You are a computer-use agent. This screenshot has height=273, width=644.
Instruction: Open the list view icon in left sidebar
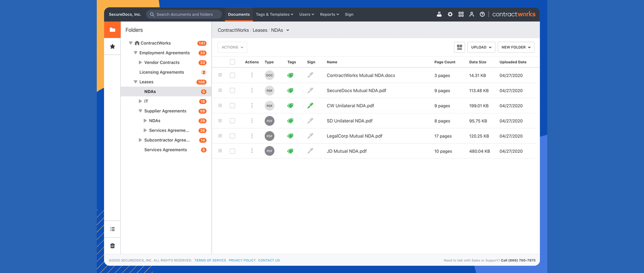click(113, 229)
